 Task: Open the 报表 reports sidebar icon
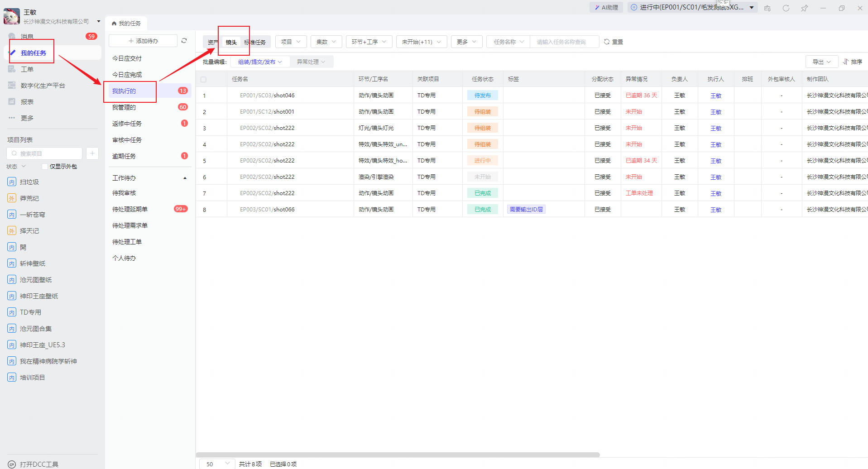[12, 102]
